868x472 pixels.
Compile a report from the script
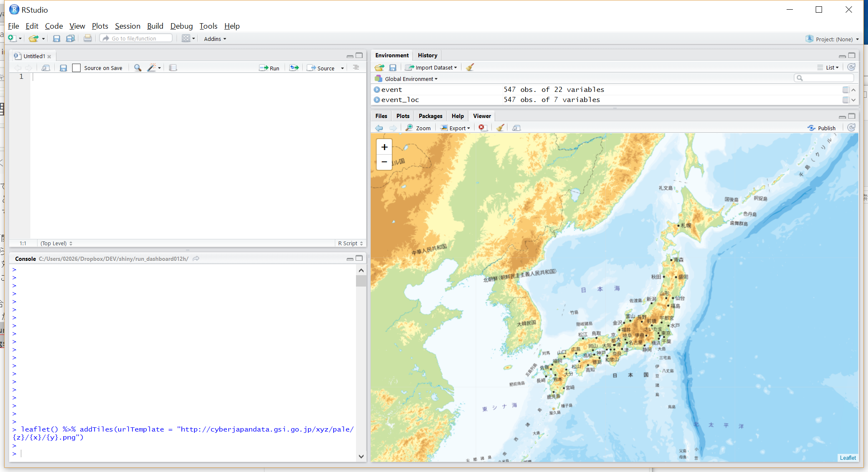pyautogui.click(x=173, y=67)
